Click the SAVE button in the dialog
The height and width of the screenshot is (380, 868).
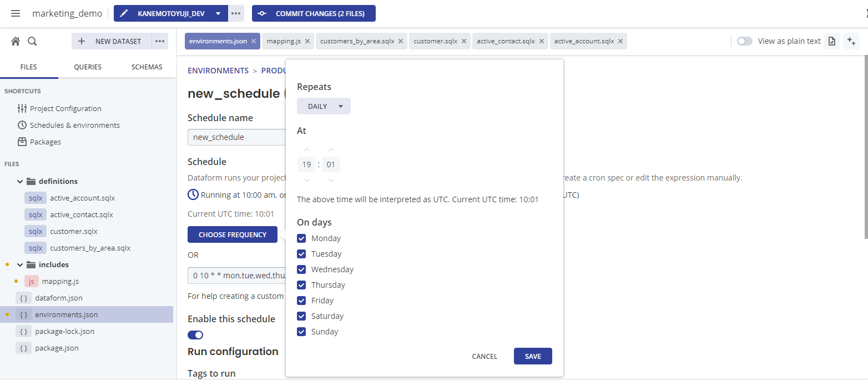[532, 356]
